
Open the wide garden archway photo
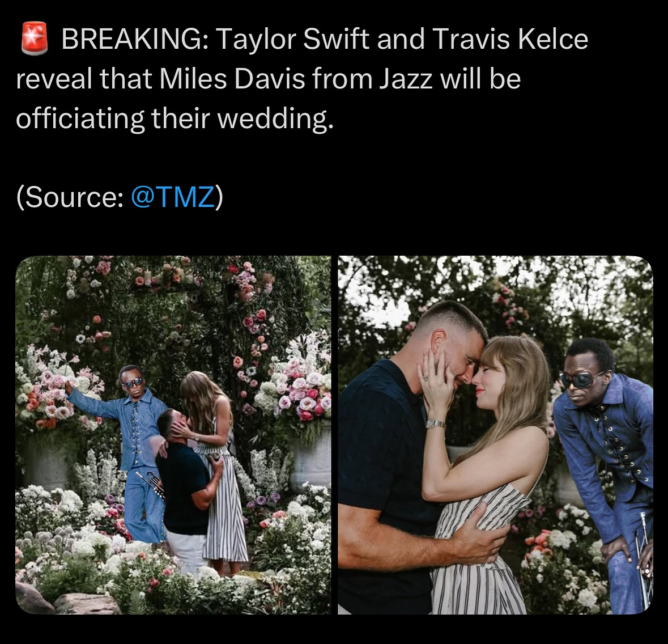(173, 435)
